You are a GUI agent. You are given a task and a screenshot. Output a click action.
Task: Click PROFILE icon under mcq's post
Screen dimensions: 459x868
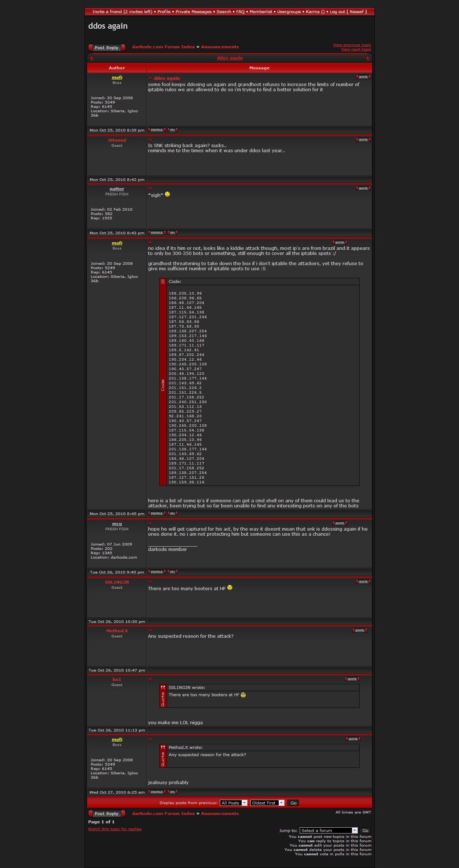click(157, 572)
